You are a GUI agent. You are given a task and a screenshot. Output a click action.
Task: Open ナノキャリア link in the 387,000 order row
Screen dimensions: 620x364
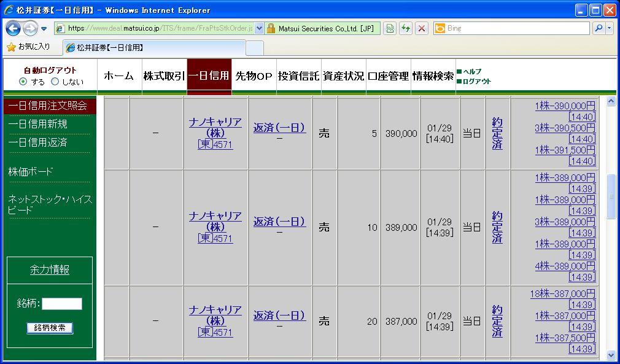[x=215, y=315]
